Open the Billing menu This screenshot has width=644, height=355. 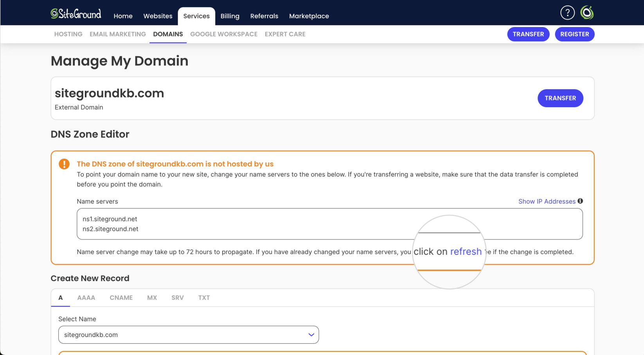(230, 16)
